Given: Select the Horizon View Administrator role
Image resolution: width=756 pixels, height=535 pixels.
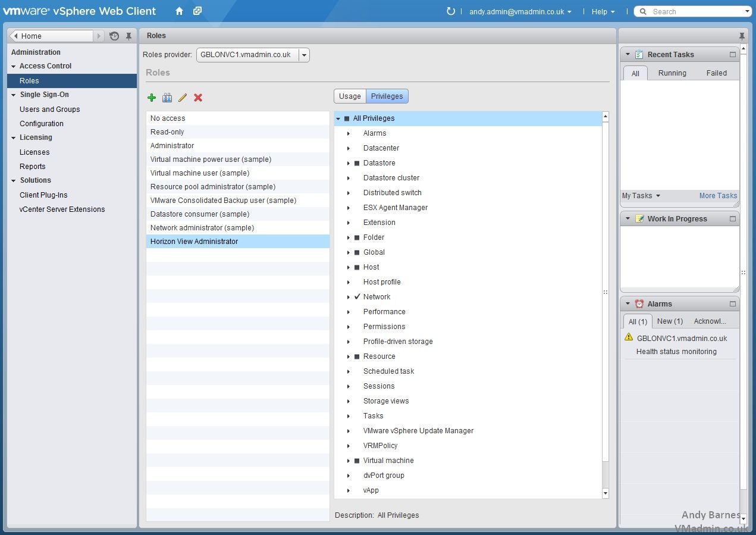Looking at the screenshot, I should click(238, 242).
